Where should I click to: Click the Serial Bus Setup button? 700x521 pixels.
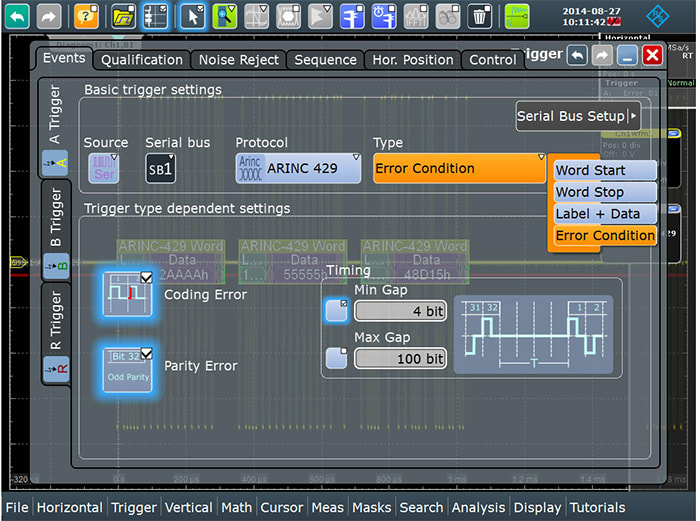coord(578,116)
